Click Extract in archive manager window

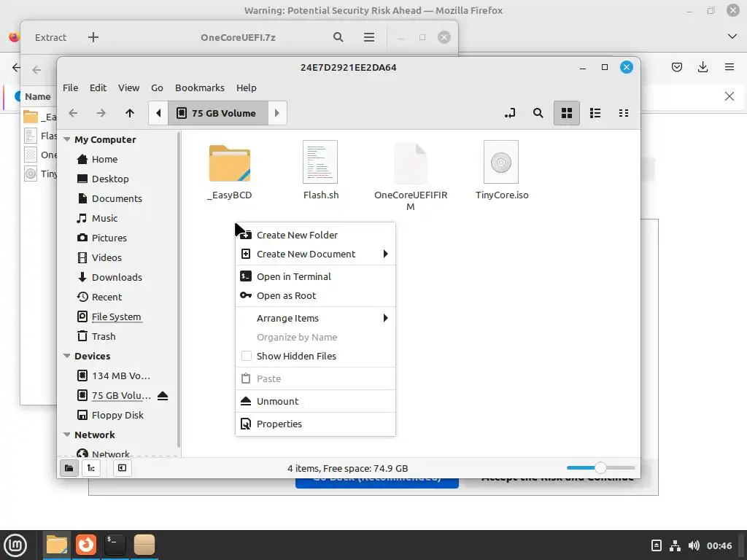point(50,37)
